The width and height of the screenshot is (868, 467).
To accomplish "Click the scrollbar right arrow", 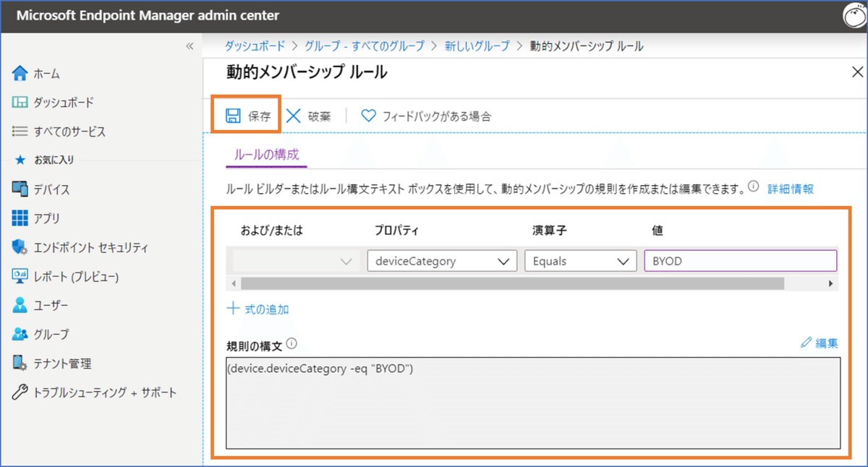I will (831, 283).
